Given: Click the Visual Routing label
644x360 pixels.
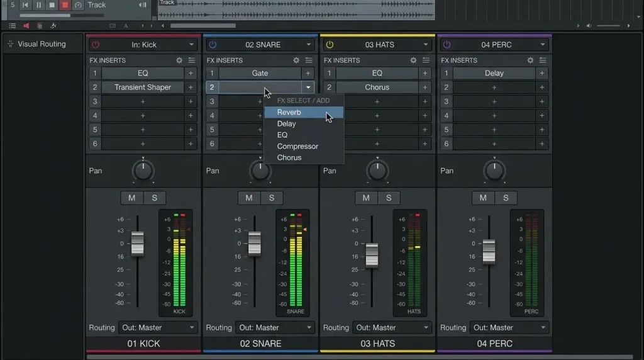Looking at the screenshot, I should tap(42, 44).
